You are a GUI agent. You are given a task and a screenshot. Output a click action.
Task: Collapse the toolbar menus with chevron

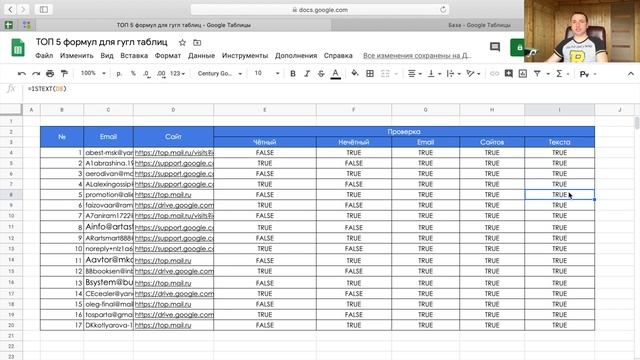coord(631,74)
